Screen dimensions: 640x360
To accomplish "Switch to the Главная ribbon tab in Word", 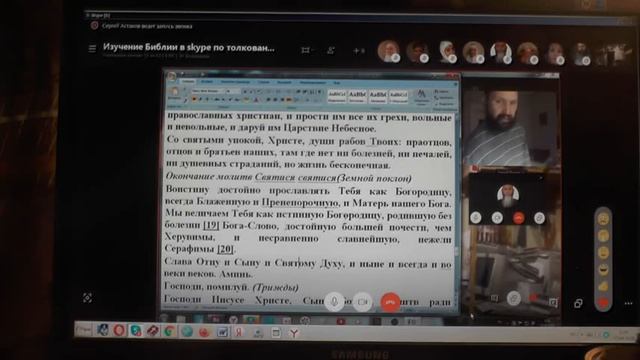I will coord(188,82).
